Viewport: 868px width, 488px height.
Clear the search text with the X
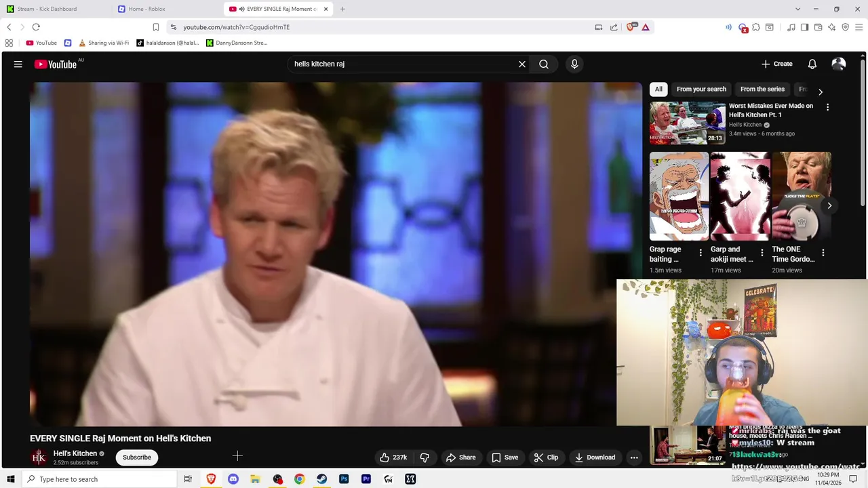(x=522, y=64)
